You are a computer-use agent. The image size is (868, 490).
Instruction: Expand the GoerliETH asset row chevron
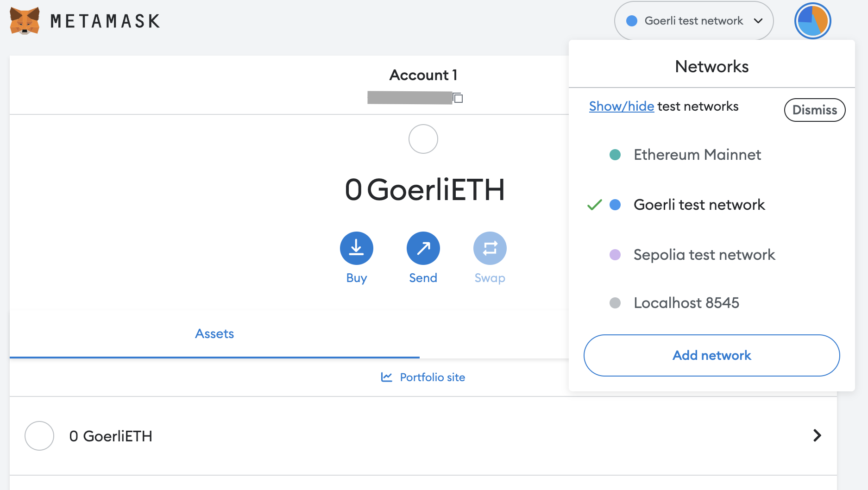[818, 435]
